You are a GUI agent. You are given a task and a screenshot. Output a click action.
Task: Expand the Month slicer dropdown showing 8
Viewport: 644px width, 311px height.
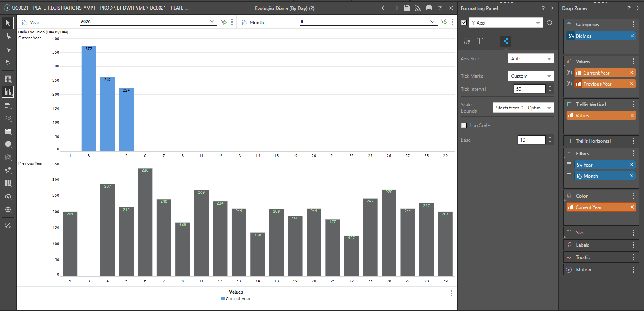(368, 21)
